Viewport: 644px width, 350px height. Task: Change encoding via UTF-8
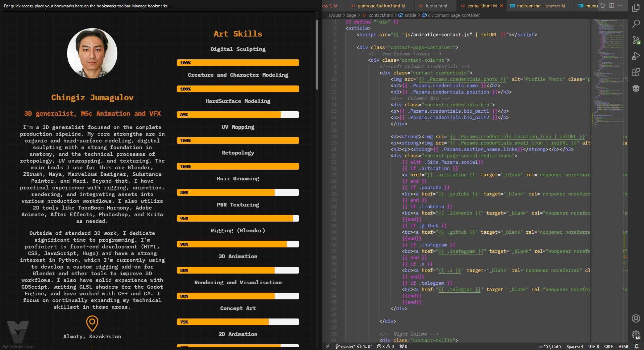pos(593,346)
